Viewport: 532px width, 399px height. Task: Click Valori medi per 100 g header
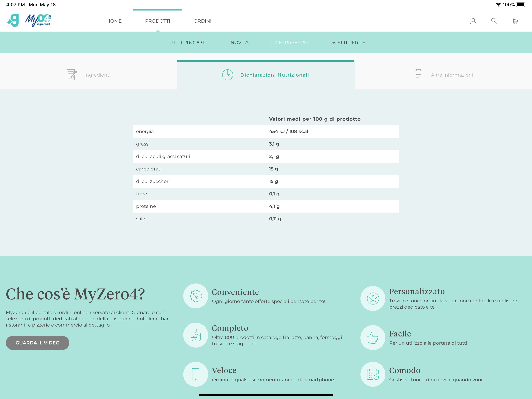pyautogui.click(x=314, y=119)
